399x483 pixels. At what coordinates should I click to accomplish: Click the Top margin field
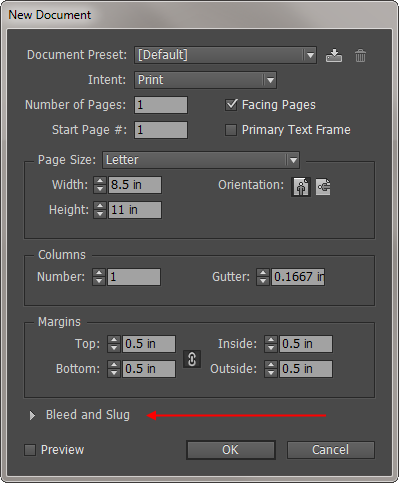[149, 344]
